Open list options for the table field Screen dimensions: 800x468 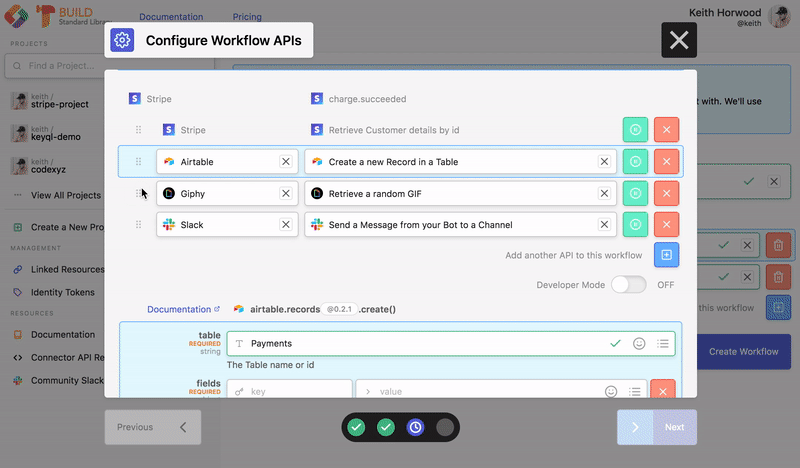[663, 343]
